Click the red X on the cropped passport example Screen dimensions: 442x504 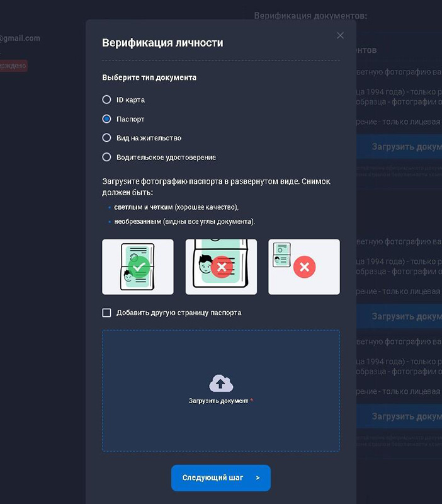(221, 267)
